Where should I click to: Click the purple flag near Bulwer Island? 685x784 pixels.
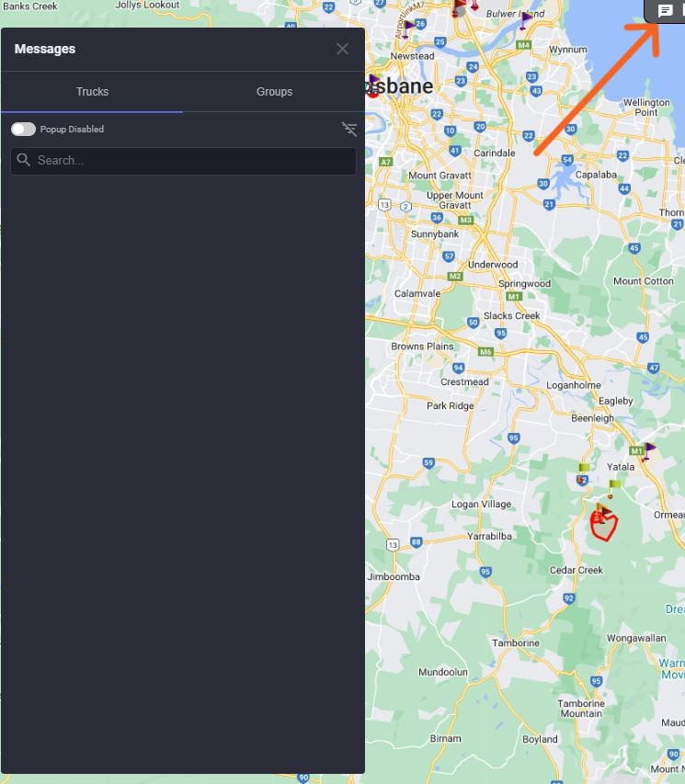click(525, 19)
